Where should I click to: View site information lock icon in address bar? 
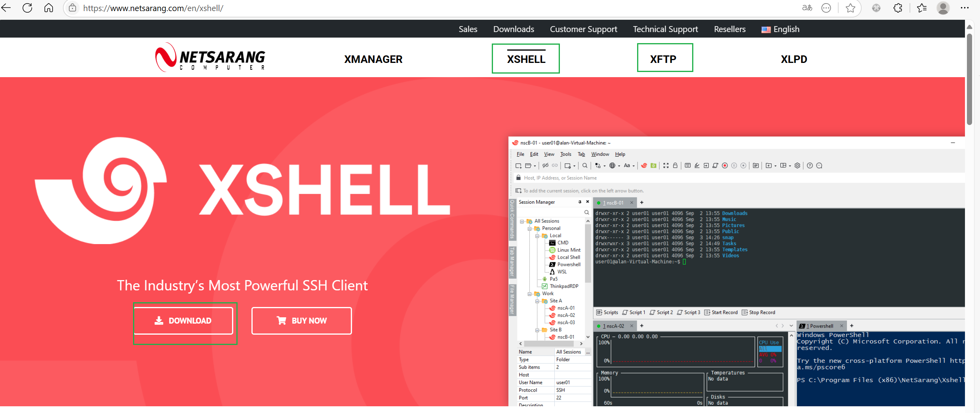72,8
